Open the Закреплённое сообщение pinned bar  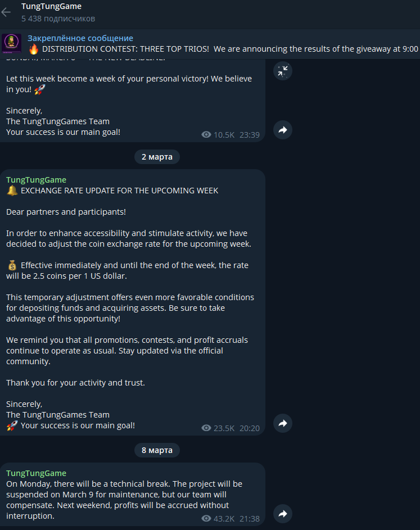(80, 38)
